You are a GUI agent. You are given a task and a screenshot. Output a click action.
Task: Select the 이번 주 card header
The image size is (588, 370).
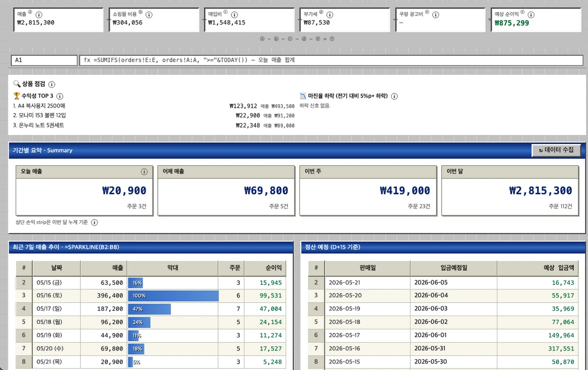367,172
